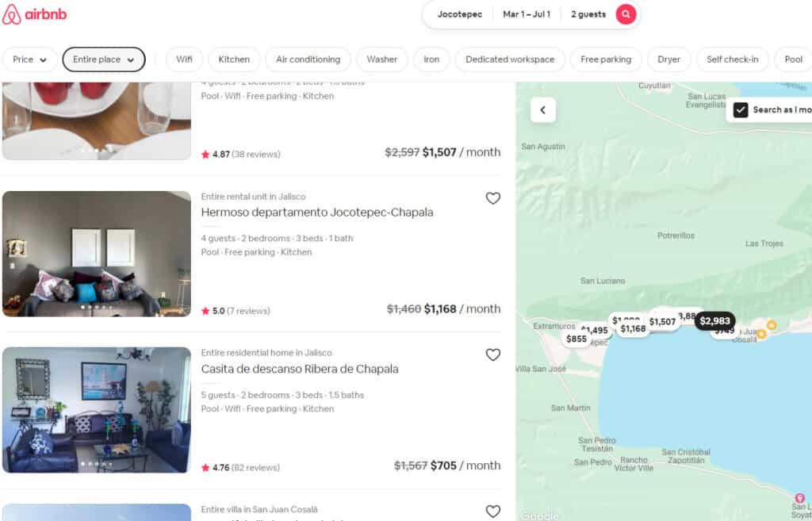Click heart icon on San Juan Cosalá villa
Screen dimensions: 812x521
[x=493, y=511]
